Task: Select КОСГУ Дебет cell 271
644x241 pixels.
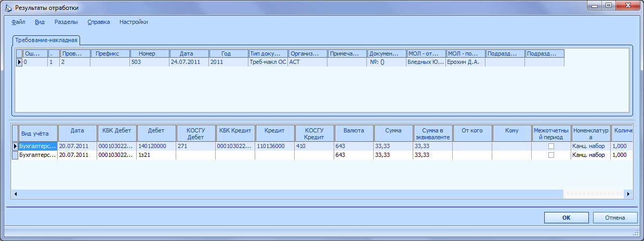Action: coord(196,146)
